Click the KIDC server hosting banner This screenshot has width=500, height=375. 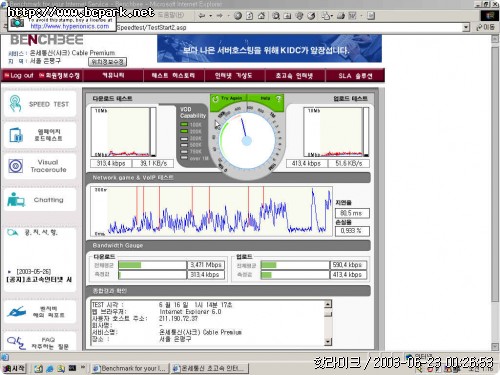pos(269,49)
